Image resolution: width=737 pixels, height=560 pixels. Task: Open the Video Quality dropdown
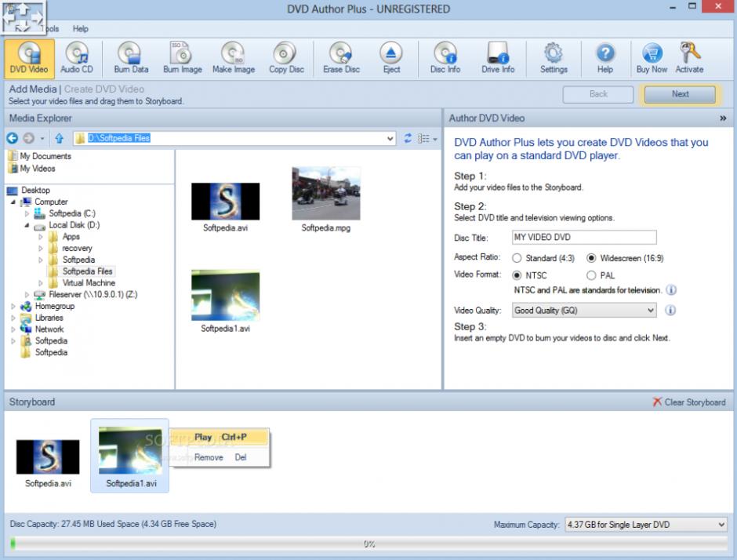(651, 311)
